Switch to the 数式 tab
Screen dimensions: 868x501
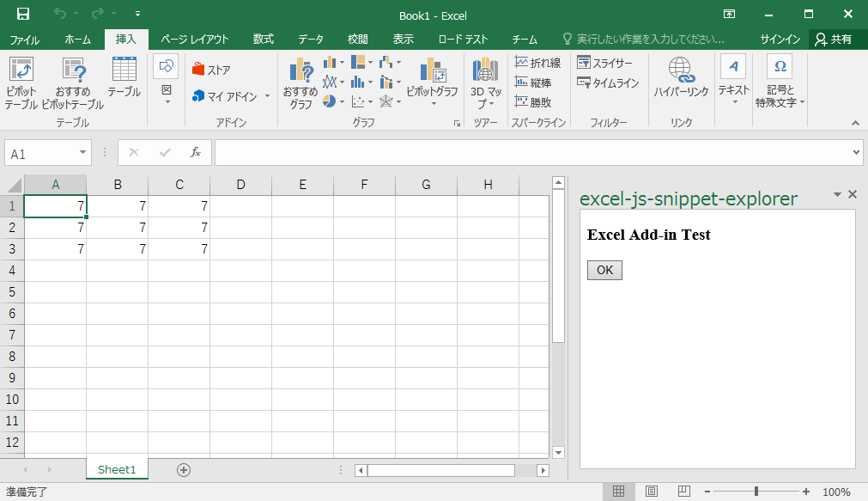click(263, 40)
